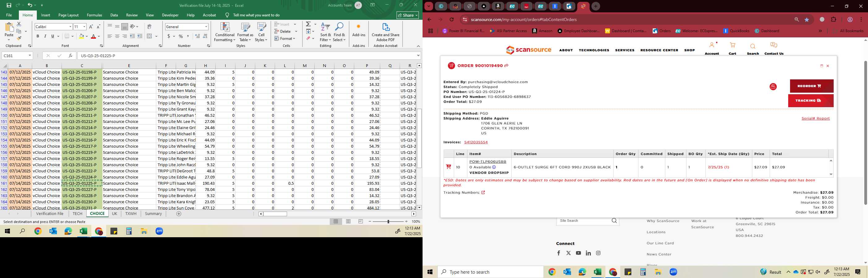The height and width of the screenshot is (278, 868).
Task: Apply Percent Style format
Action: (x=181, y=36)
